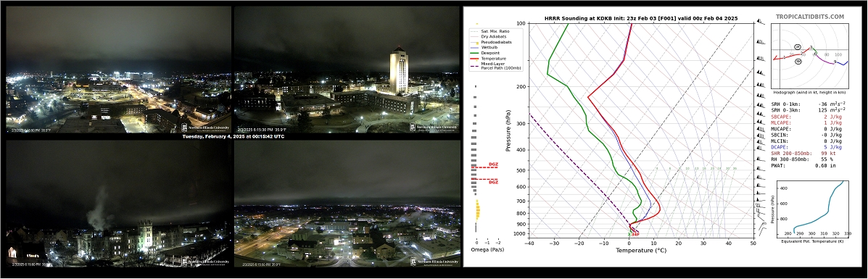This screenshot has width=868, height=279.
Task: Click the 34F surface temperature label on the sounding
Action: pos(635,234)
